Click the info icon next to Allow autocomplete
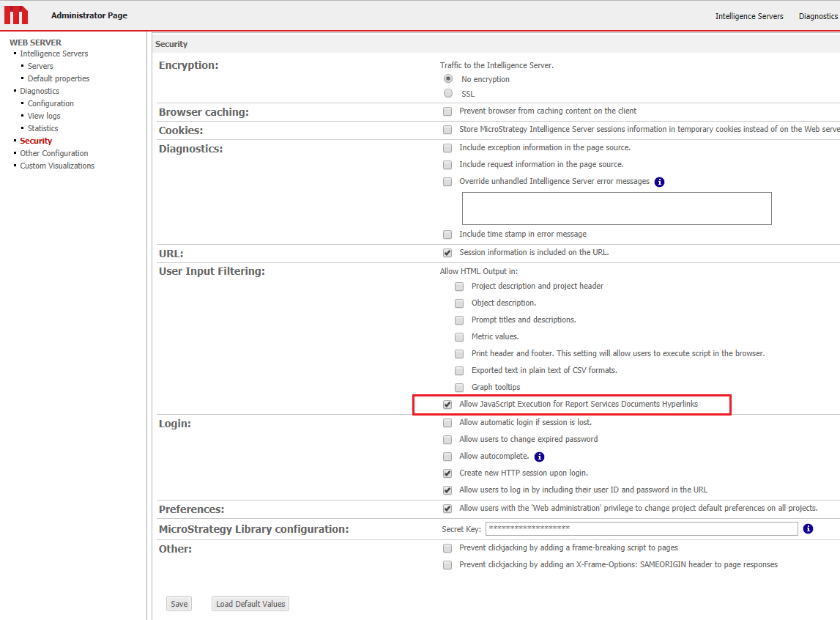The image size is (840, 620). [540, 456]
